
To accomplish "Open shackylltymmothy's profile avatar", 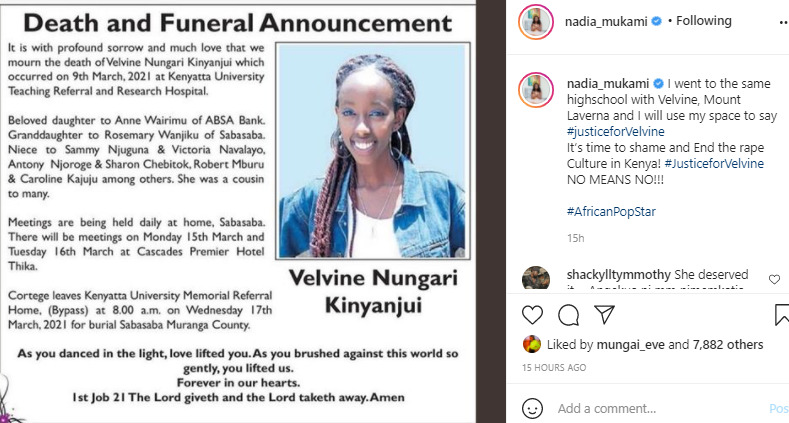I will tap(536, 278).
